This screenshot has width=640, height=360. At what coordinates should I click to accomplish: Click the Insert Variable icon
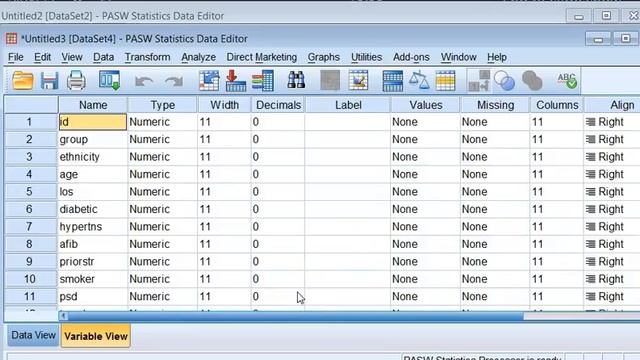pos(358,80)
